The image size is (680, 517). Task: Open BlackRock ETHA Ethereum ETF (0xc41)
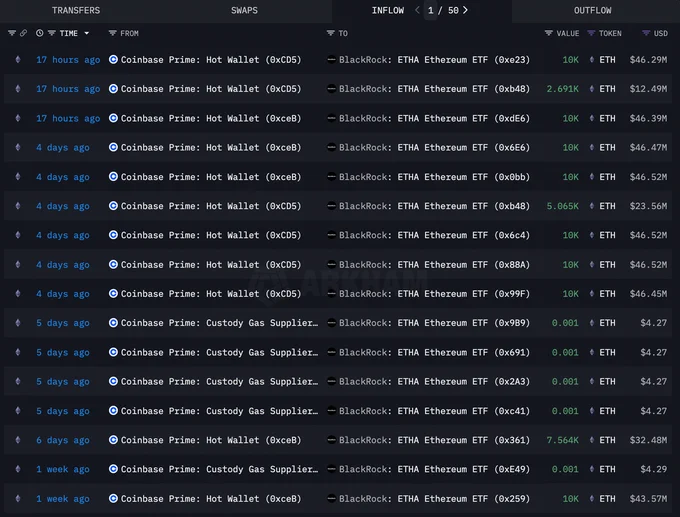pyautogui.click(x=435, y=411)
